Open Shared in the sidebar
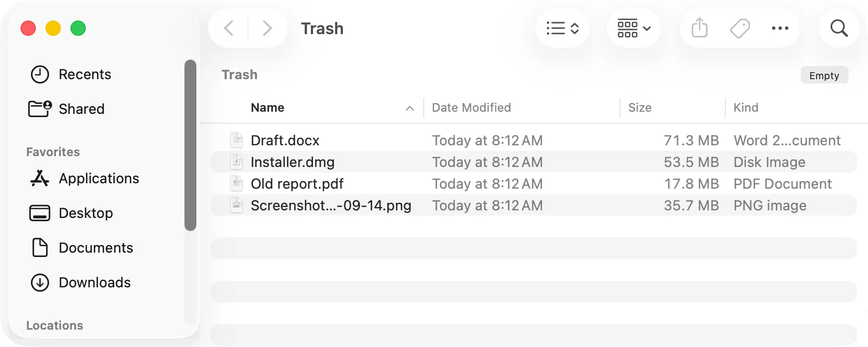 point(81,109)
